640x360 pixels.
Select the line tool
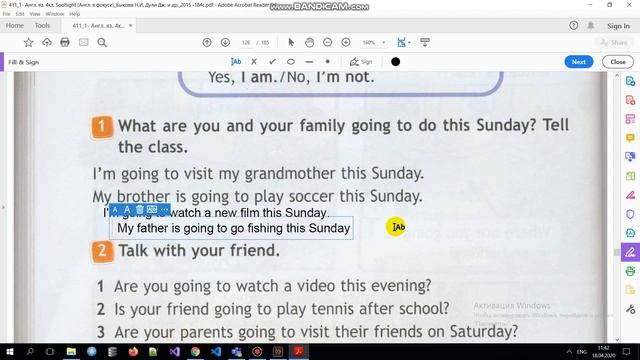[309, 62]
